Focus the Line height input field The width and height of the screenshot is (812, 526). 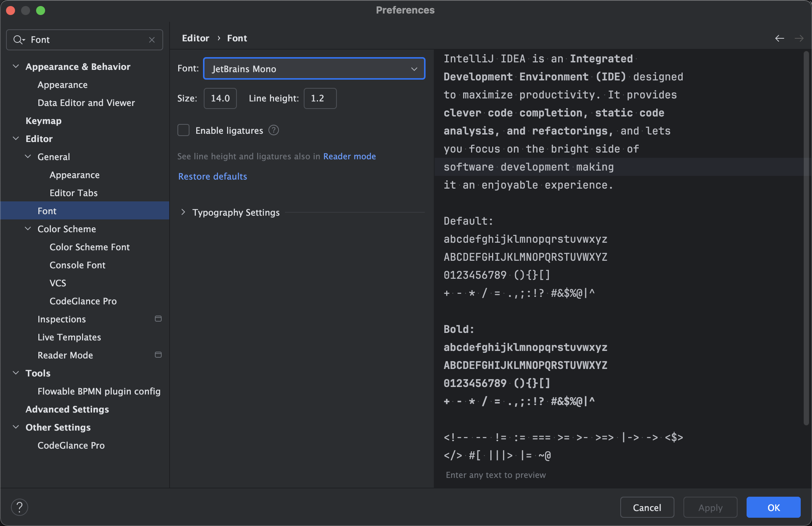[x=320, y=98]
